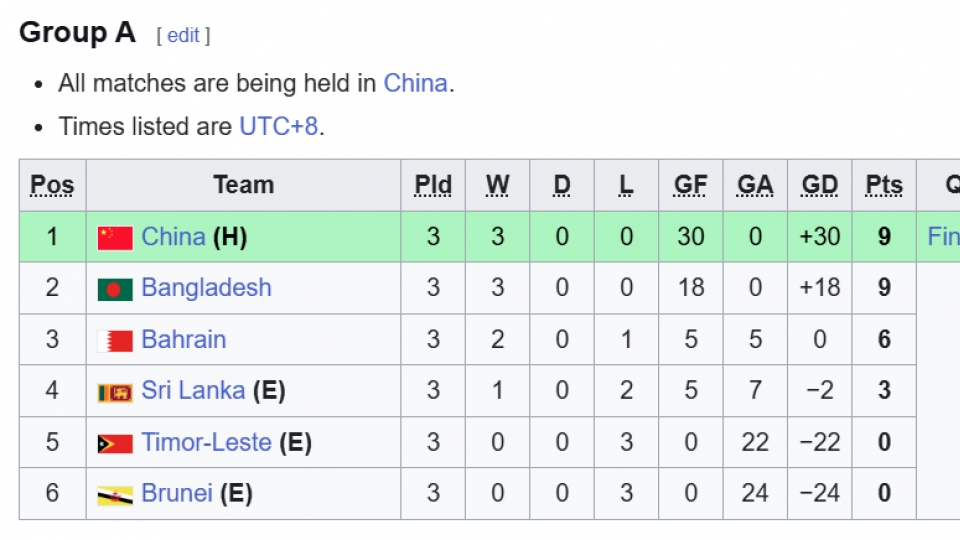Click the Brunei flag icon
960x540 pixels.
(115, 495)
